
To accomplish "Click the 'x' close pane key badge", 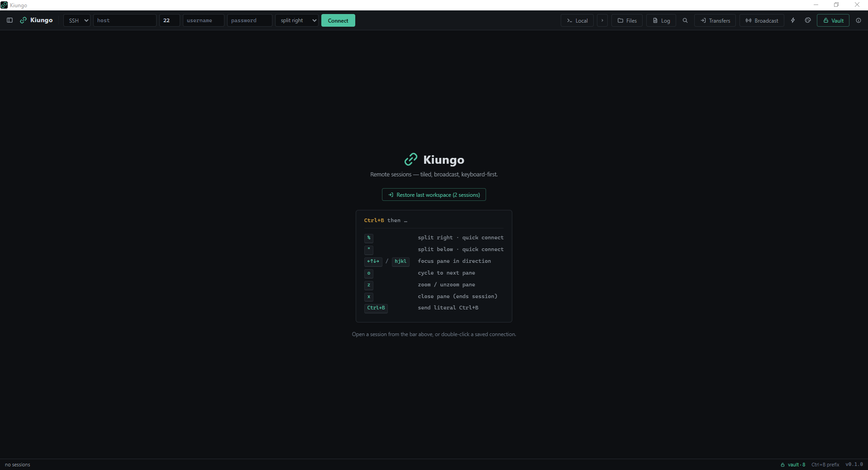I will (369, 297).
